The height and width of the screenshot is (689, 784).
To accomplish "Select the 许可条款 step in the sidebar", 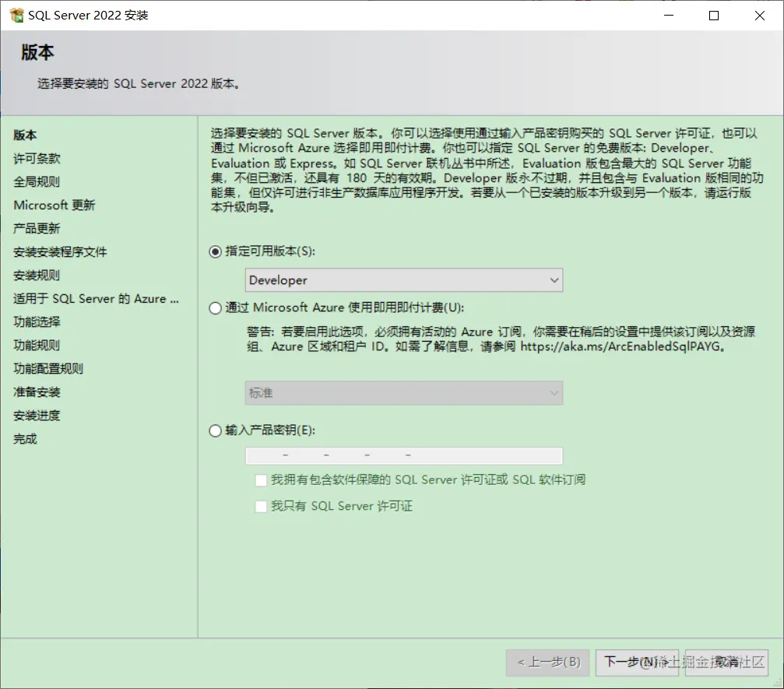I will coord(37,159).
